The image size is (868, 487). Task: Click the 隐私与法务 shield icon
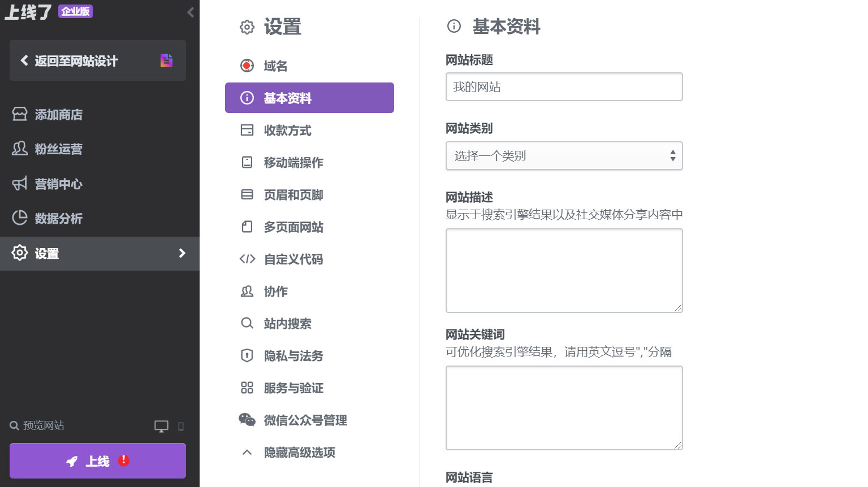pos(247,356)
